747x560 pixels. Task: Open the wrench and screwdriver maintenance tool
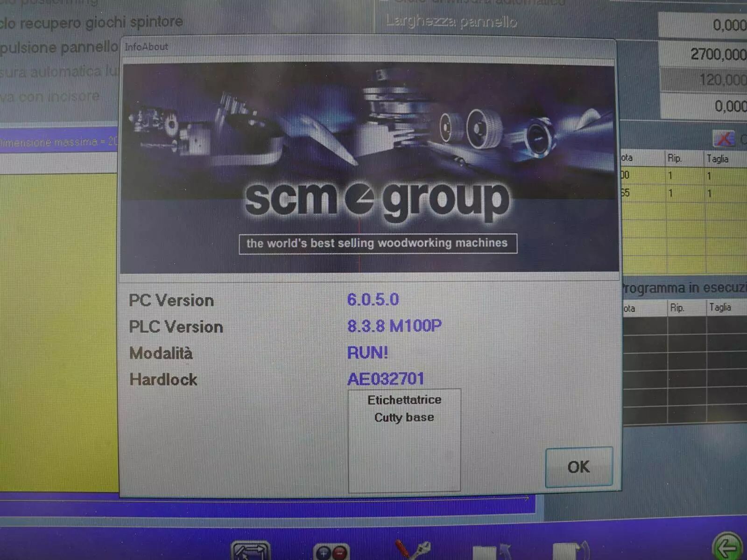point(412,549)
